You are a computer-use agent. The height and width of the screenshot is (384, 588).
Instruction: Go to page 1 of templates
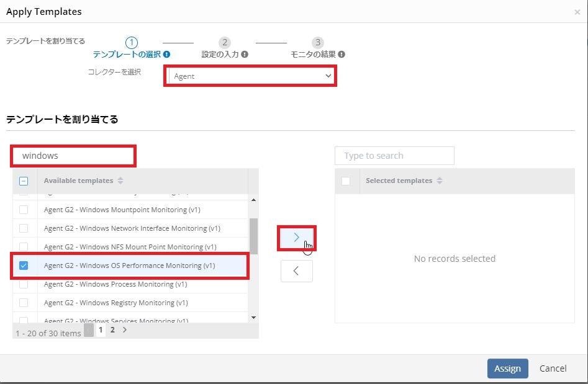coord(101,330)
